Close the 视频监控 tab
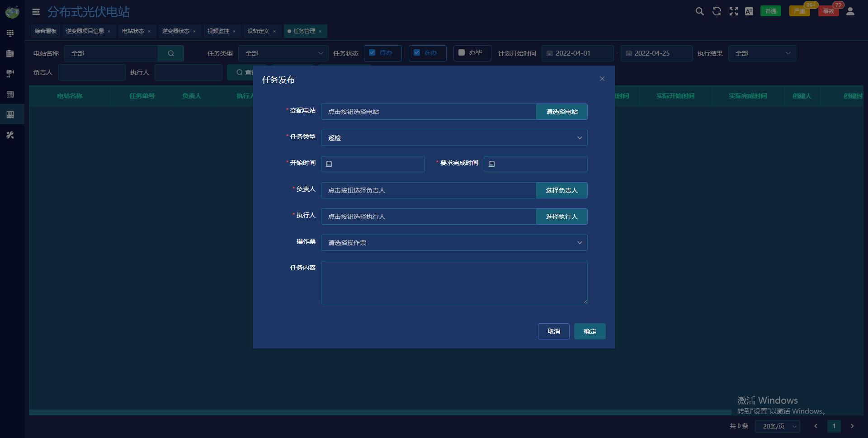The width and height of the screenshot is (868, 438). 234,31
